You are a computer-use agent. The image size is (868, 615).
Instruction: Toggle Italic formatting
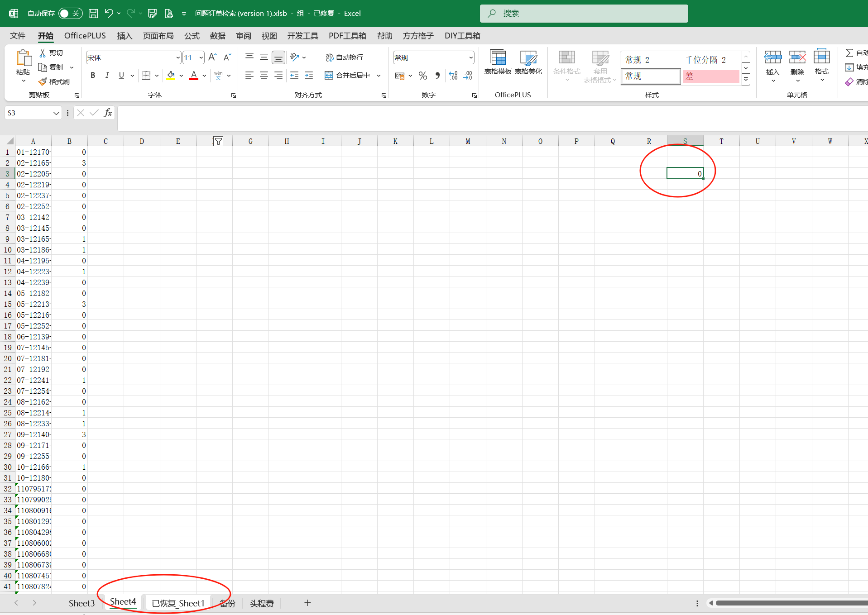(x=107, y=76)
